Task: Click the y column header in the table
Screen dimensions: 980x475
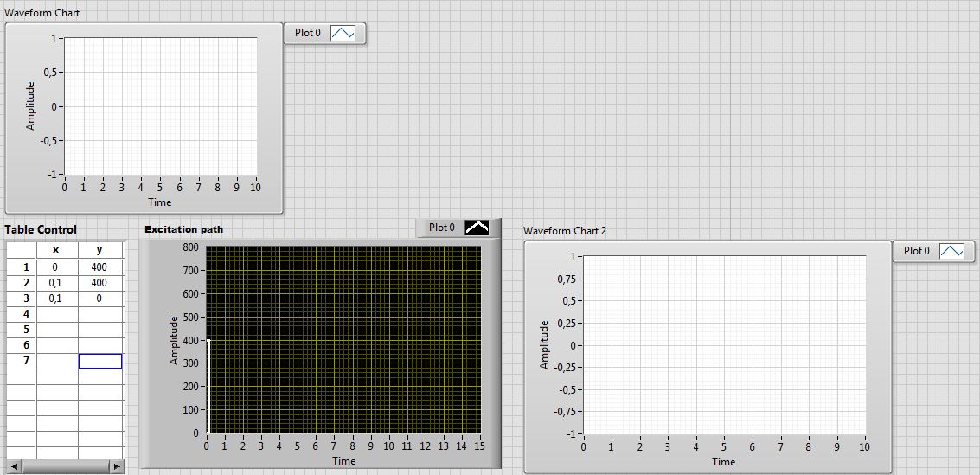Action: [99, 250]
